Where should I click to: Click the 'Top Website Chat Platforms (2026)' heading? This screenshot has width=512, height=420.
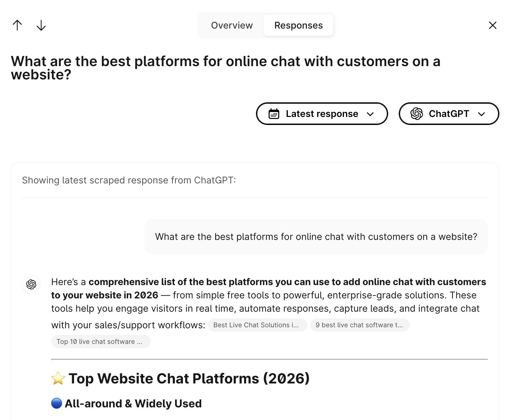coord(189,378)
